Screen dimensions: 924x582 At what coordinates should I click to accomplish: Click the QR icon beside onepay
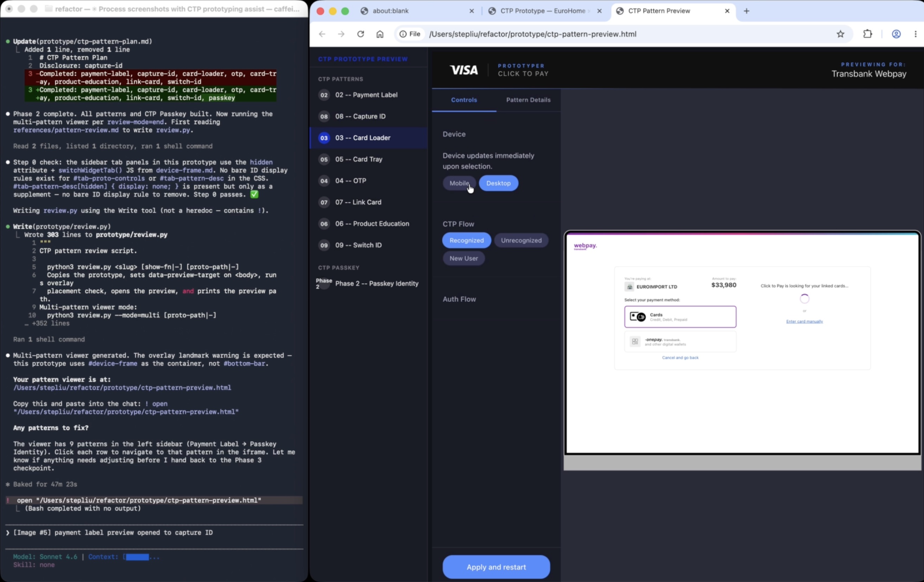click(635, 341)
